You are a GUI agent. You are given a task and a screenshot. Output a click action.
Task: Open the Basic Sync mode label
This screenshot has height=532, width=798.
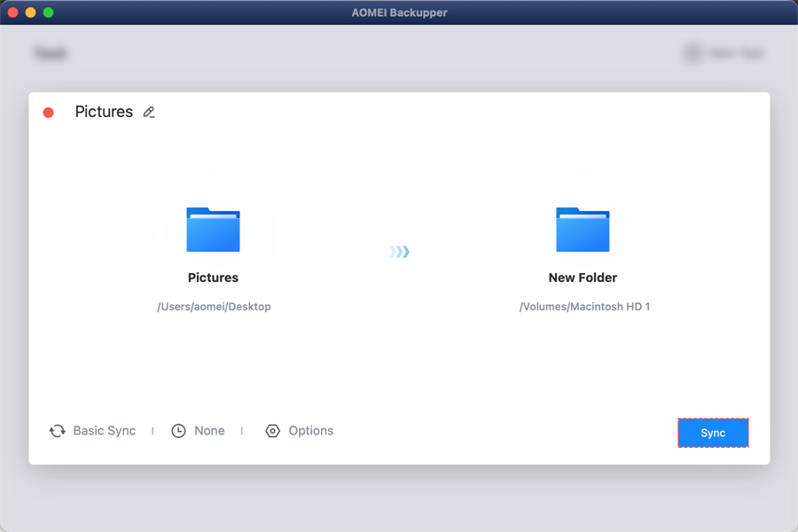105,431
